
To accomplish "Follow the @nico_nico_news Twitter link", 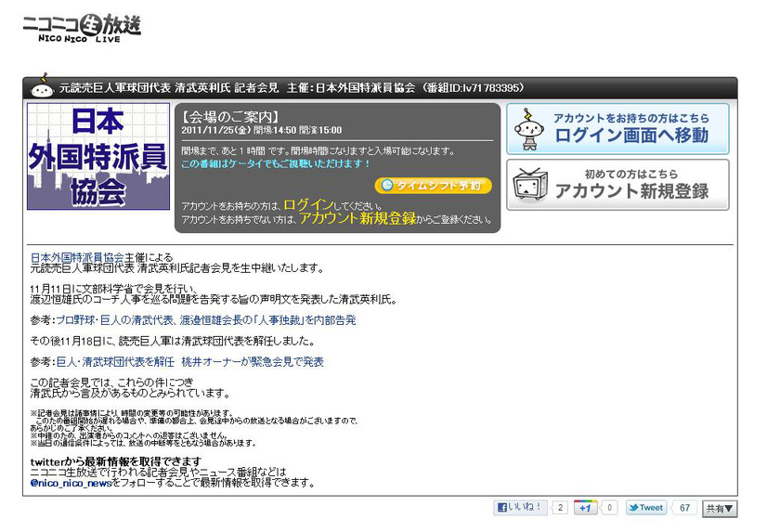I will pyautogui.click(x=71, y=483).
